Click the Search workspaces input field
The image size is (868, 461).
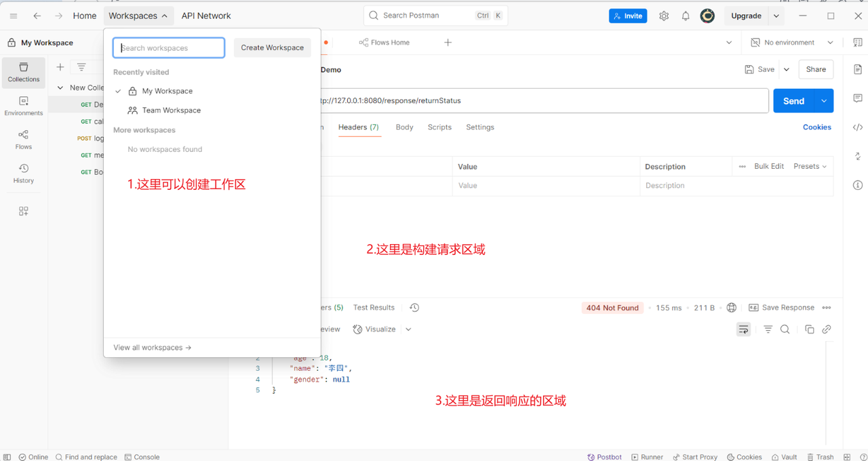(x=169, y=48)
